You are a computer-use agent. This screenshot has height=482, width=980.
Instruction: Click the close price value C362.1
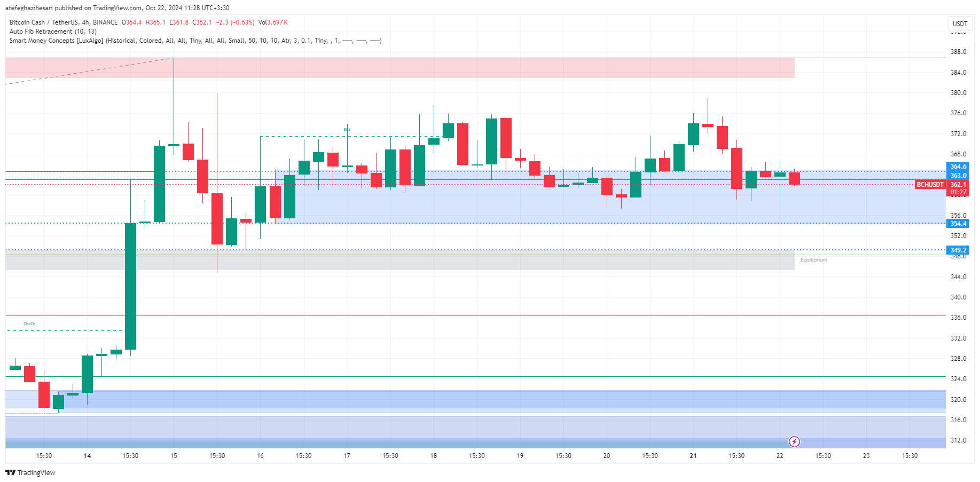[x=202, y=22]
